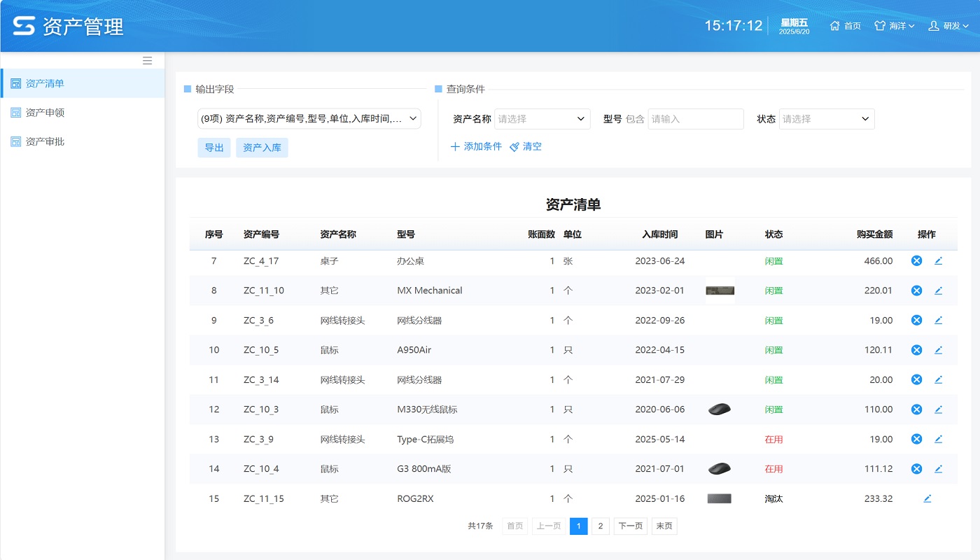
Task: Edit the M330无线鼠标 entry via pencil icon
Action: (x=939, y=409)
